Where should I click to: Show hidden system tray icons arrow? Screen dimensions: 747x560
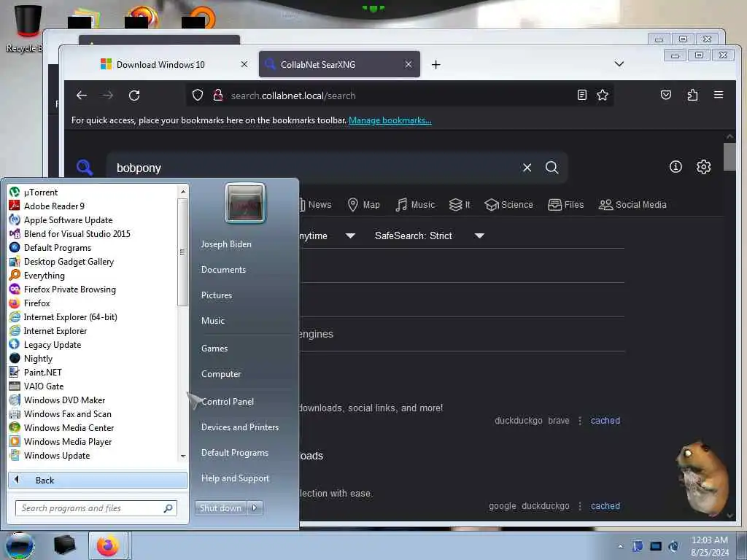(620, 547)
